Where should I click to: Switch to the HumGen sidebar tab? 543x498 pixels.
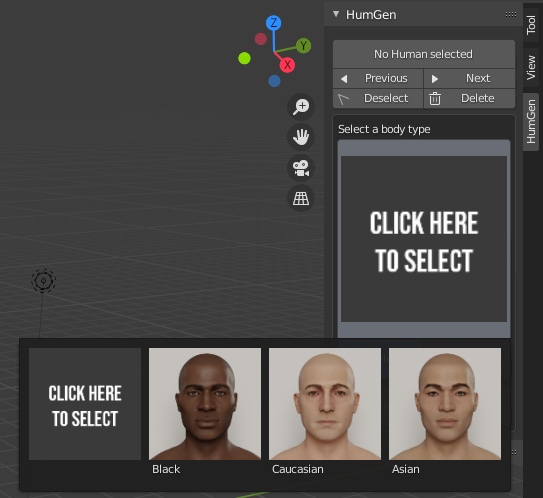[531, 122]
